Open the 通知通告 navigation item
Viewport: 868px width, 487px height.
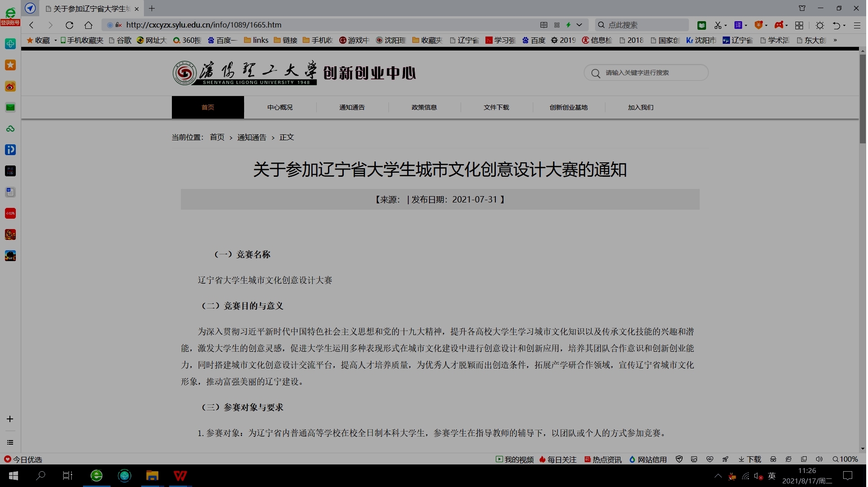pyautogui.click(x=352, y=107)
